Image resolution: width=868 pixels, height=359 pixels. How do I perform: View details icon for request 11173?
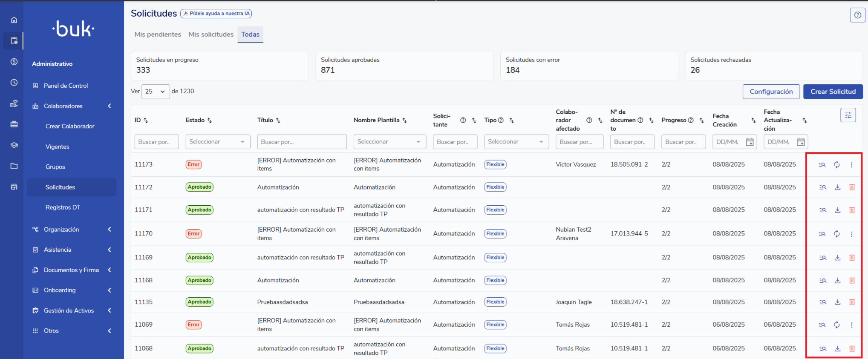822,165
